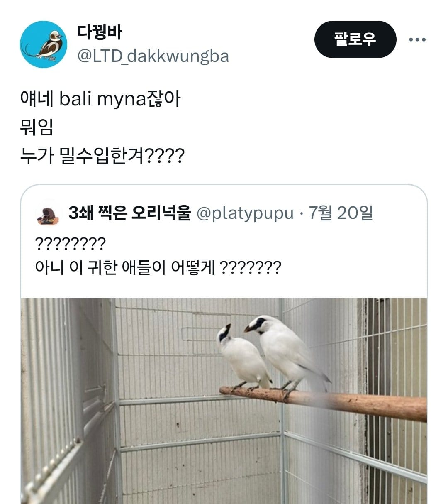This screenshot has height=504, width=448.
Task: Open the @platypupu handle
Action: (x=245, y=213)
